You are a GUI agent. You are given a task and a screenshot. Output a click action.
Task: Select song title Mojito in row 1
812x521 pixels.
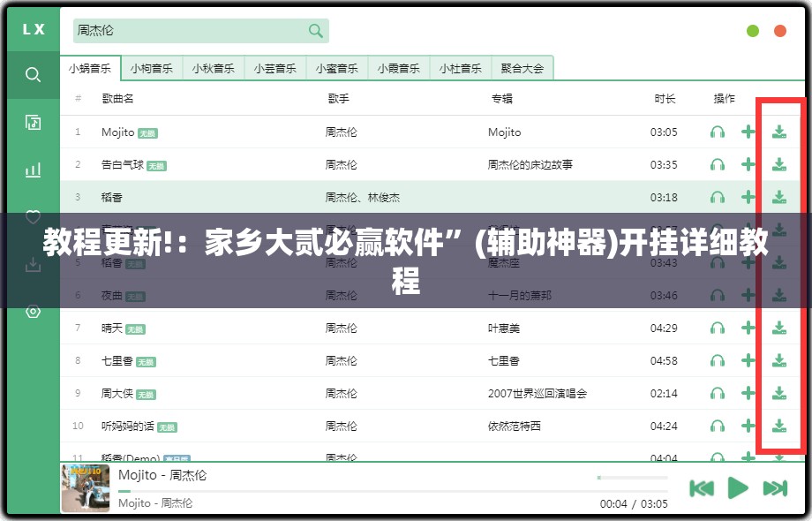[x=118, y=132]
